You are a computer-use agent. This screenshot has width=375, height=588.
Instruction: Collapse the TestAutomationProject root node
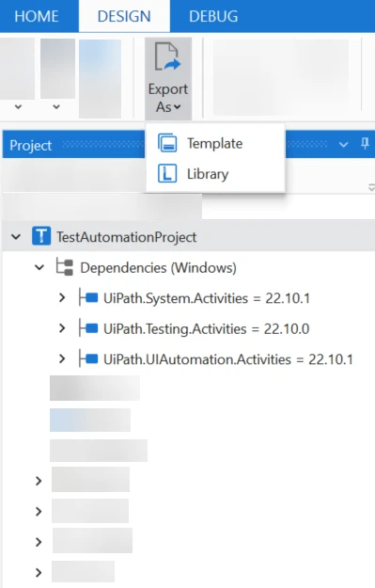[16, 237]
